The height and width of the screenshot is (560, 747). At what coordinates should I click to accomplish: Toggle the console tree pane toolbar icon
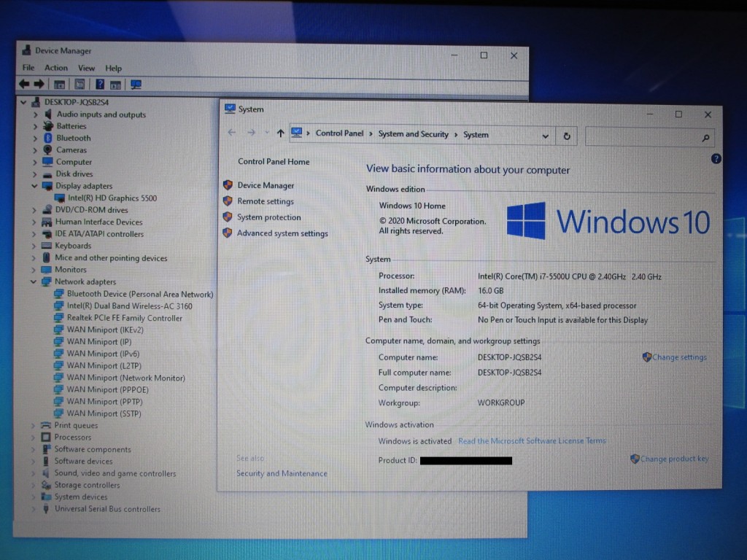click(x=60, y=85)
